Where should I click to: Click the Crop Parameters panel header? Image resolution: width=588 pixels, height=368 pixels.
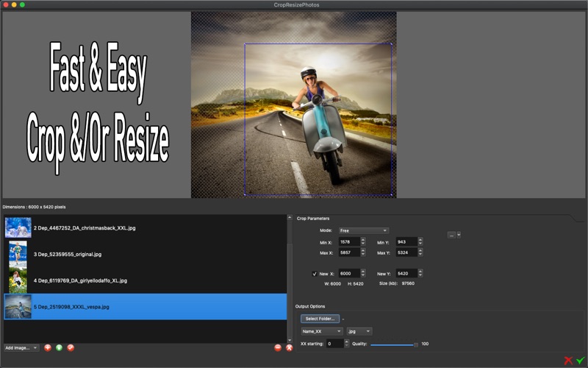click(313, 219)
